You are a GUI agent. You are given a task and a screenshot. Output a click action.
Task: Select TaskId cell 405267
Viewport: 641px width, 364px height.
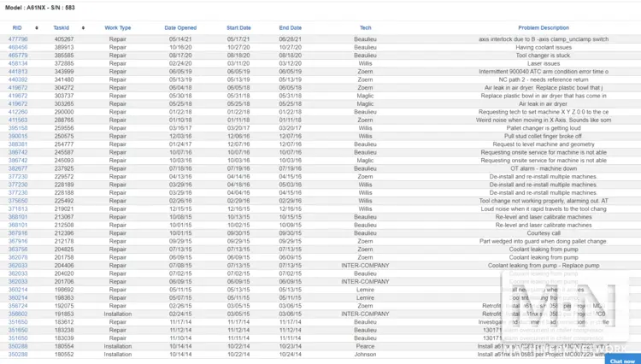tap(64, 39)
